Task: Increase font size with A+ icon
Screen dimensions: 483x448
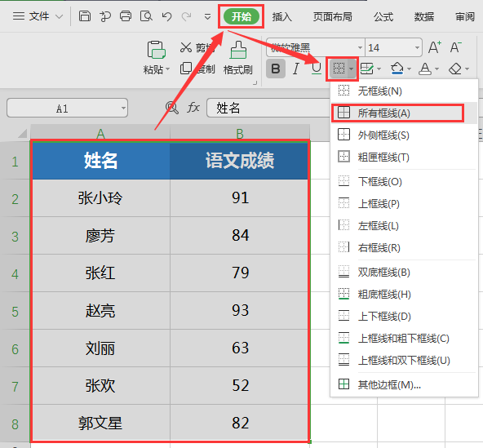Action: tap(435, 47)
